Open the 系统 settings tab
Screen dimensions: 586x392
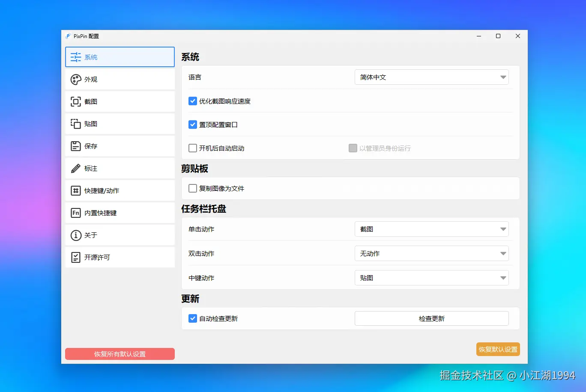(120, 57)
